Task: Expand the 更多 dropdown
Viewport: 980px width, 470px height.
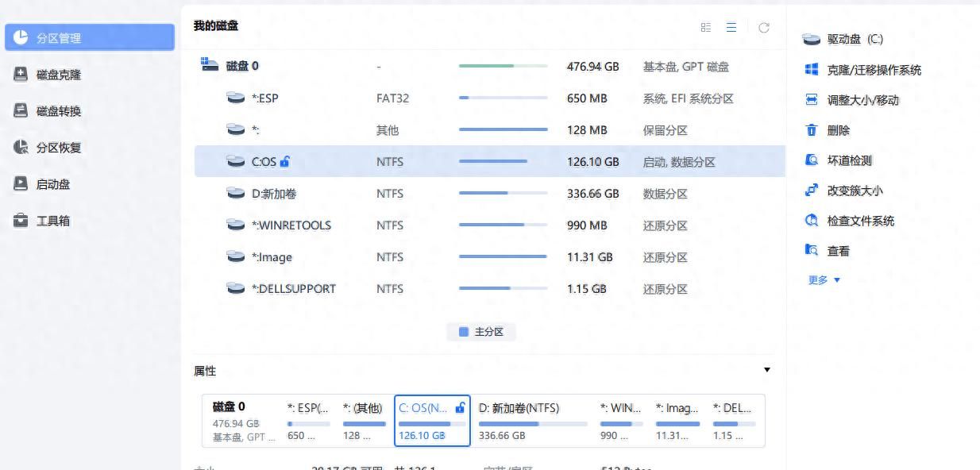Action: click(x=824, y=280)
